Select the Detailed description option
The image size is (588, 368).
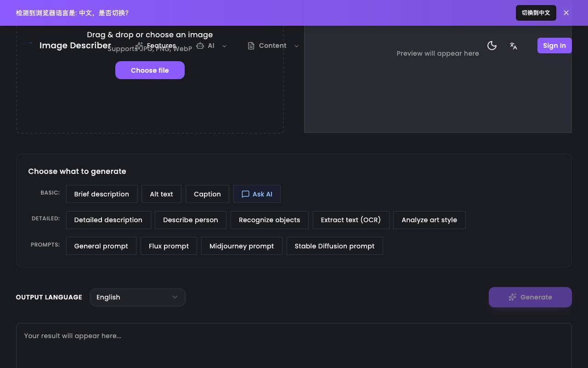coord(108,220)
